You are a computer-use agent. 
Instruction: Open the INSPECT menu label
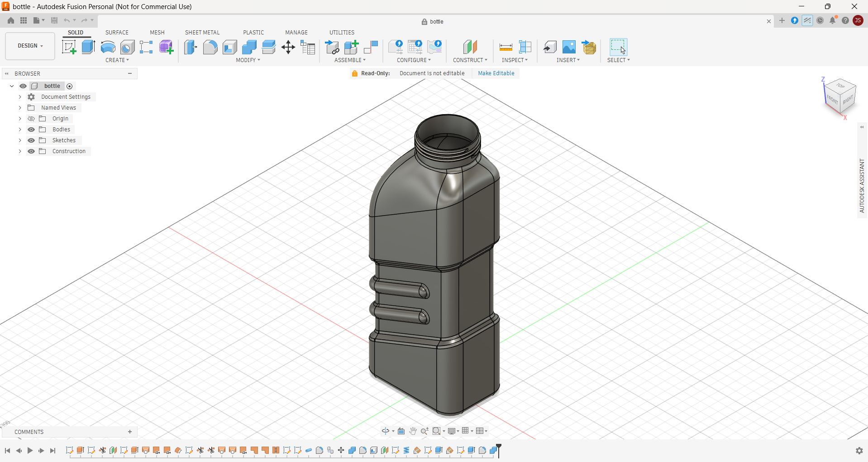(x=515, y=60)
